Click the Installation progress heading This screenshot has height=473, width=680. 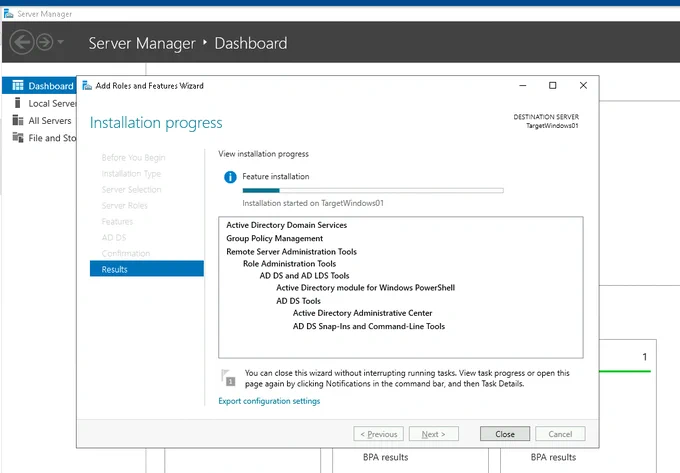(156, 123)
